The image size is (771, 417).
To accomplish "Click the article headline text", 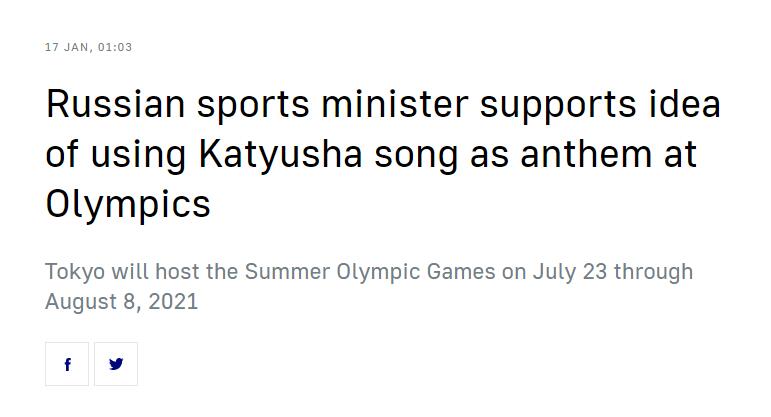I will coord(383,154).
